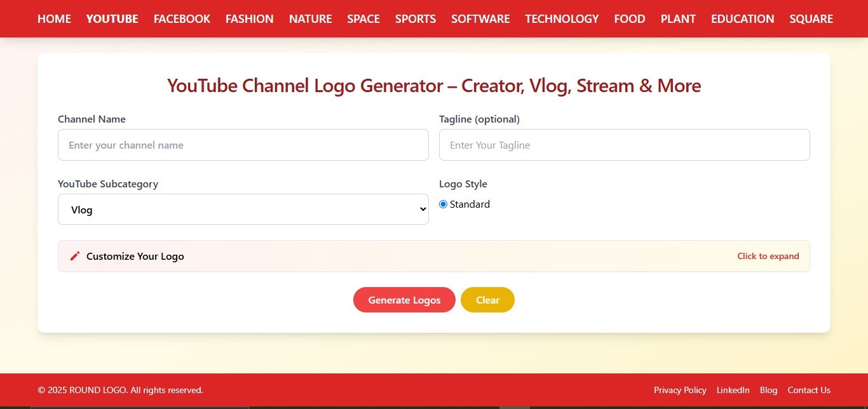
Task: Open the Privacy Policy footer link
Action: coord(680,390)
